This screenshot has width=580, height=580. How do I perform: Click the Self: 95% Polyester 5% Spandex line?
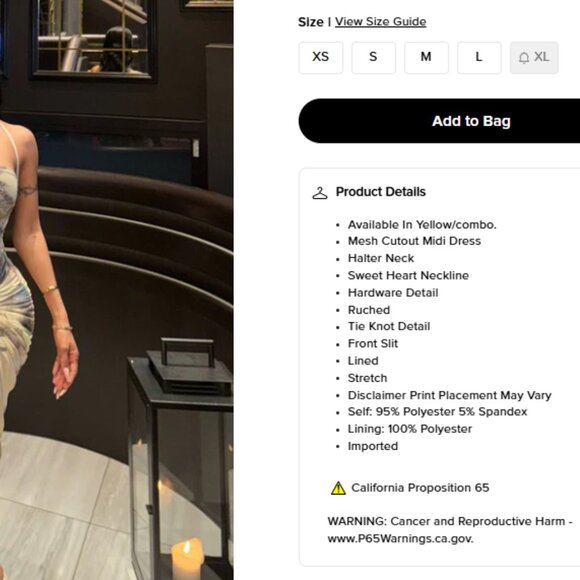coord(437,412)
